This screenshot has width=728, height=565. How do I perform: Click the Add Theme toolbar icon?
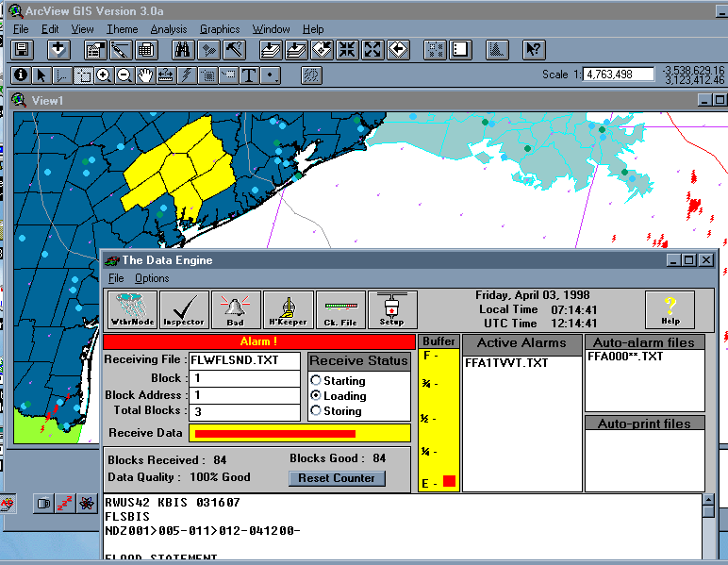point(58,50)
